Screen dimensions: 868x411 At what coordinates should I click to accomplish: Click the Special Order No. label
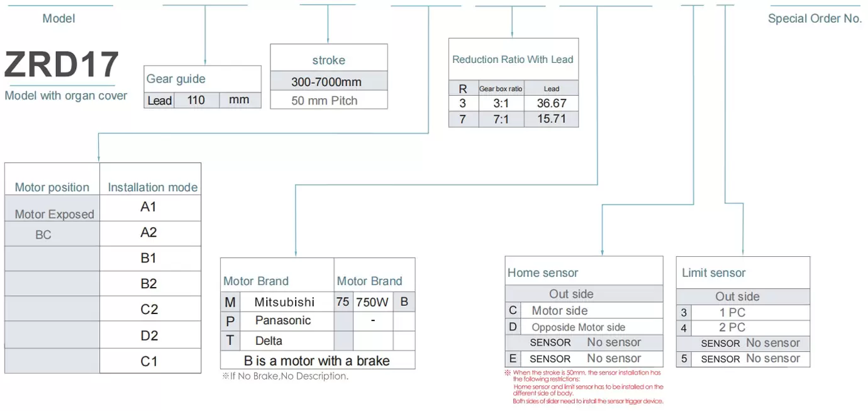point(815,19)
